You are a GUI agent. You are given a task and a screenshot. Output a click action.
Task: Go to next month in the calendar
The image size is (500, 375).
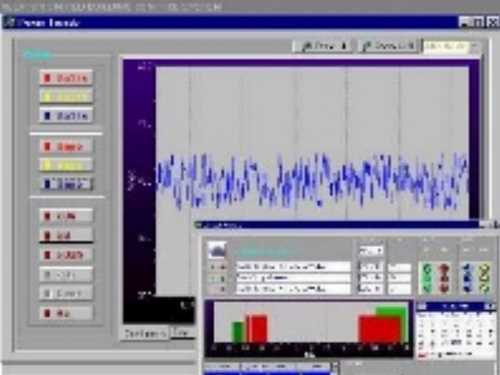[491, 306]
